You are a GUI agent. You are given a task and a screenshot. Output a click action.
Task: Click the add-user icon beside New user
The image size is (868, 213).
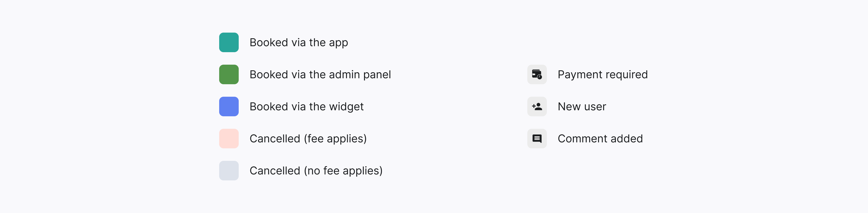537,106
